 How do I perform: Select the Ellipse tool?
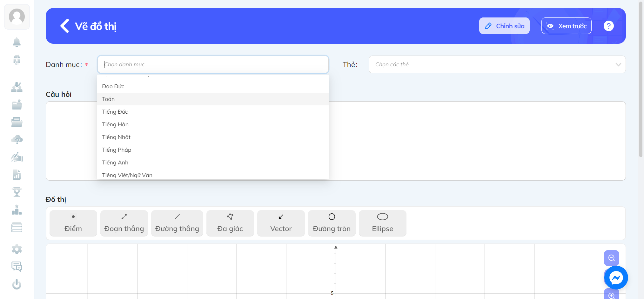[383, 223]
